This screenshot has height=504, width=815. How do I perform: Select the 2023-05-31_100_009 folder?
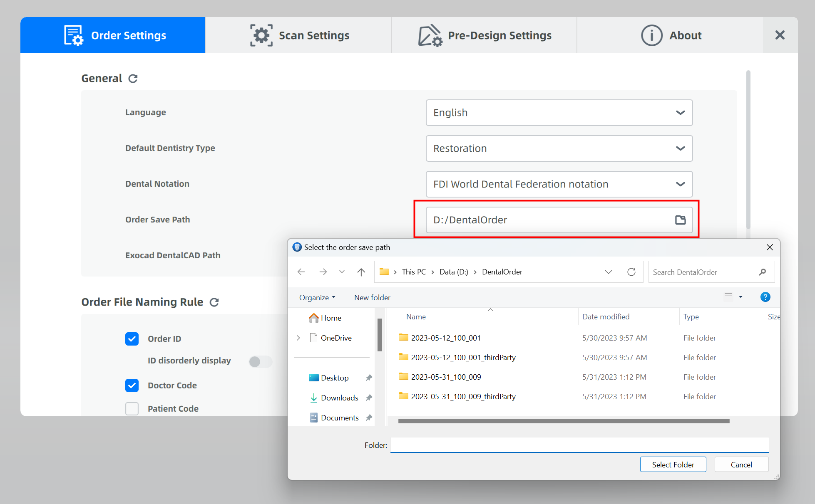pos(446,377)
